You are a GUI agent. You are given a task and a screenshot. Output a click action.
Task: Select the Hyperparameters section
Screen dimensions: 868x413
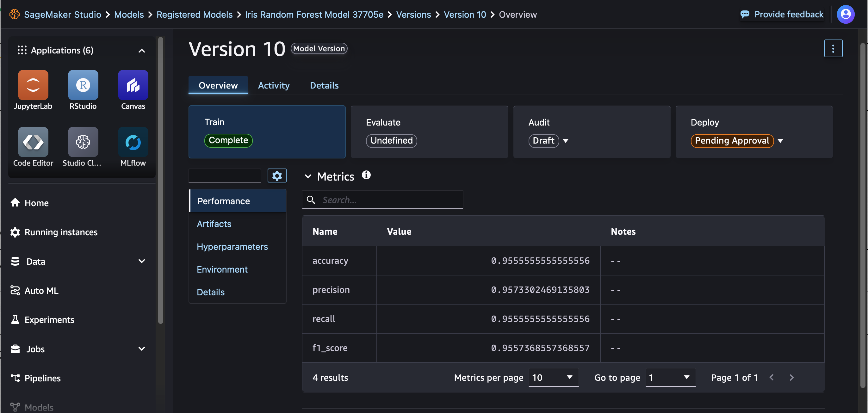[232, 246]
